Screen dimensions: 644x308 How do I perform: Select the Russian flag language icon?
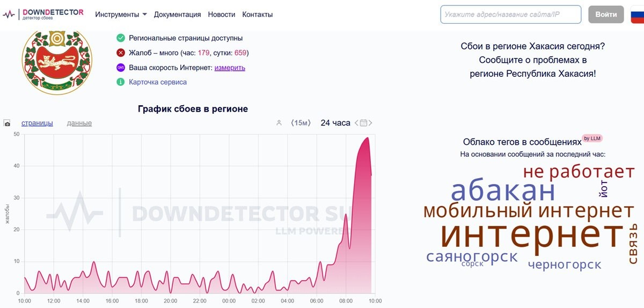pyautogui.click(x=637, y=14)
